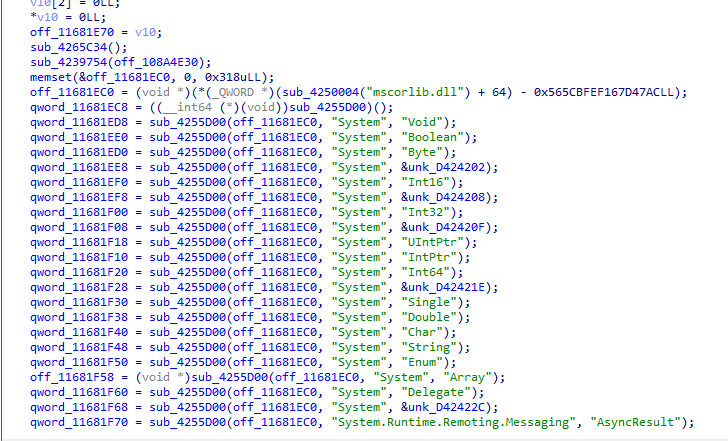Click off_108A4E30 argument in sub_4239754

tap(156, 62)
